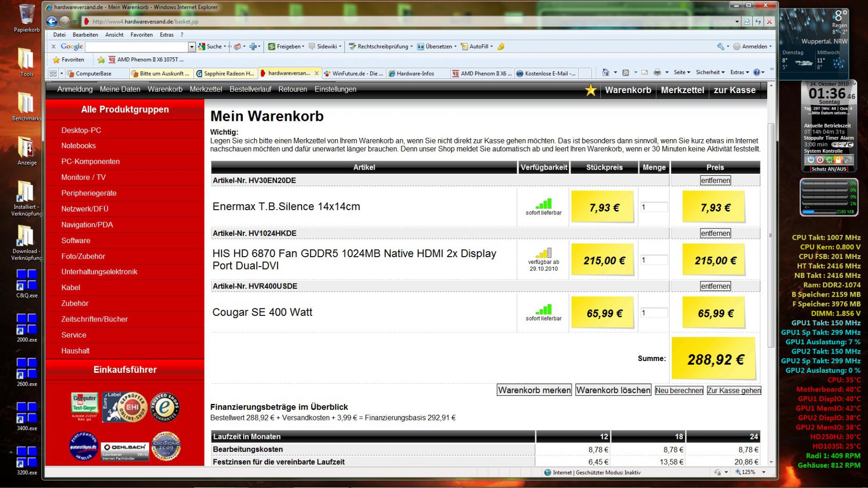868x488 pixels.
Task: Click the Print icon in command bar
Action: point(657,72)
